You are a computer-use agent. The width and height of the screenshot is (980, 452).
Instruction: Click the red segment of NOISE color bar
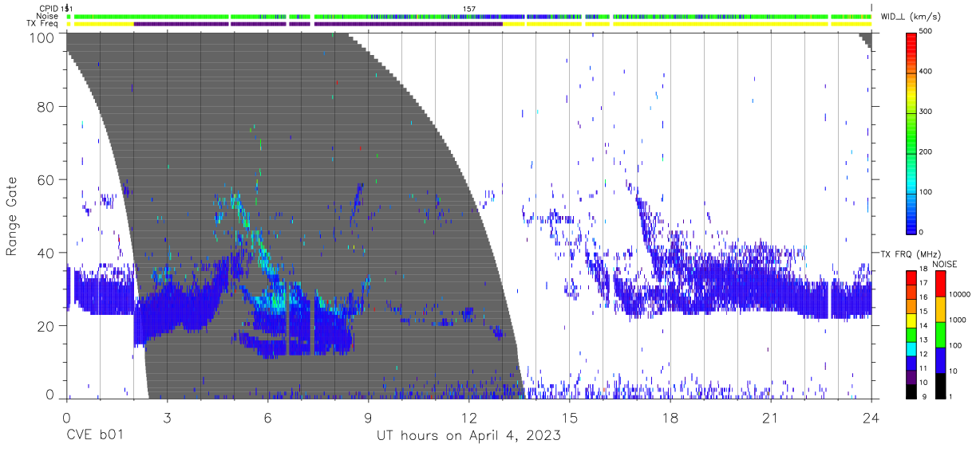coord(939,283)
